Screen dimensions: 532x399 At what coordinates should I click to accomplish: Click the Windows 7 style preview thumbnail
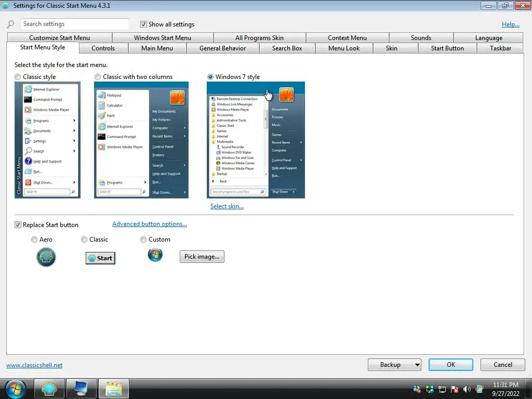tap(256, 140)
